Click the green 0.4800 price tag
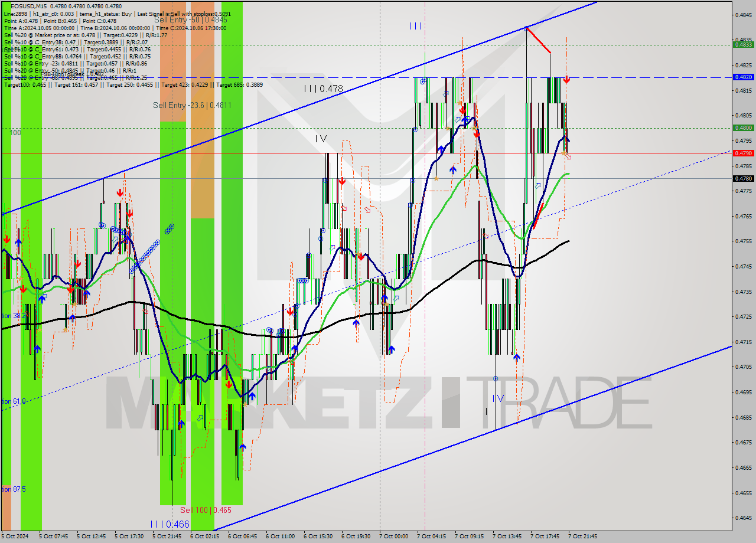The width and height of the screenshot is (756, 543). [x=742, y=127]
